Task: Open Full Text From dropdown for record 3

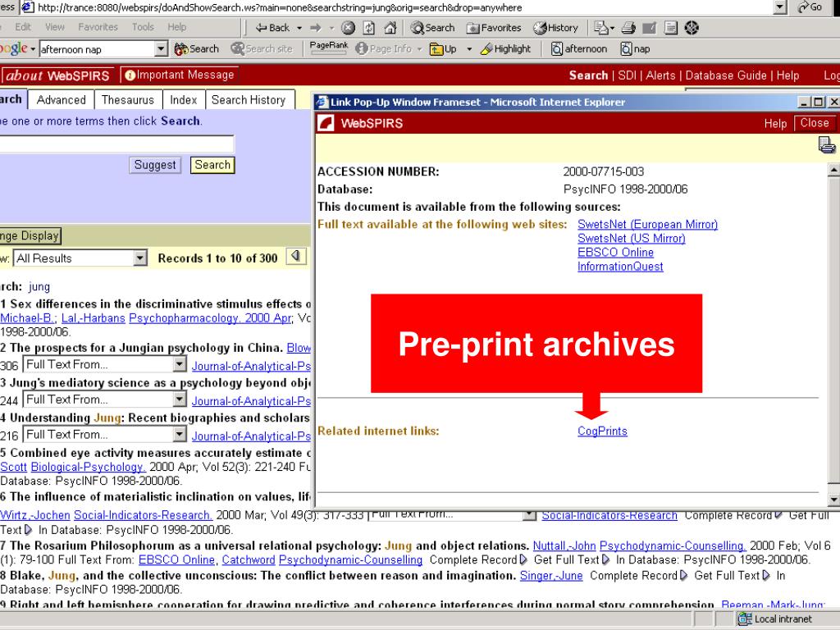Action: coord(180,399)
